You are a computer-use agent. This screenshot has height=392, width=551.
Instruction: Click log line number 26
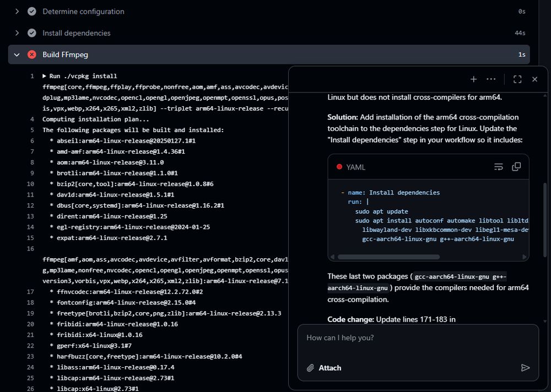pos(30,389)
